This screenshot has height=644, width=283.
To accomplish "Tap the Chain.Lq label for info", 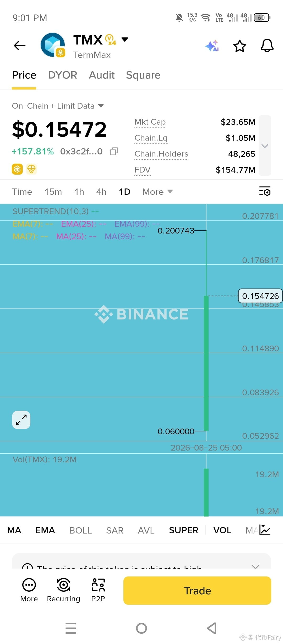I will [151, 138].
